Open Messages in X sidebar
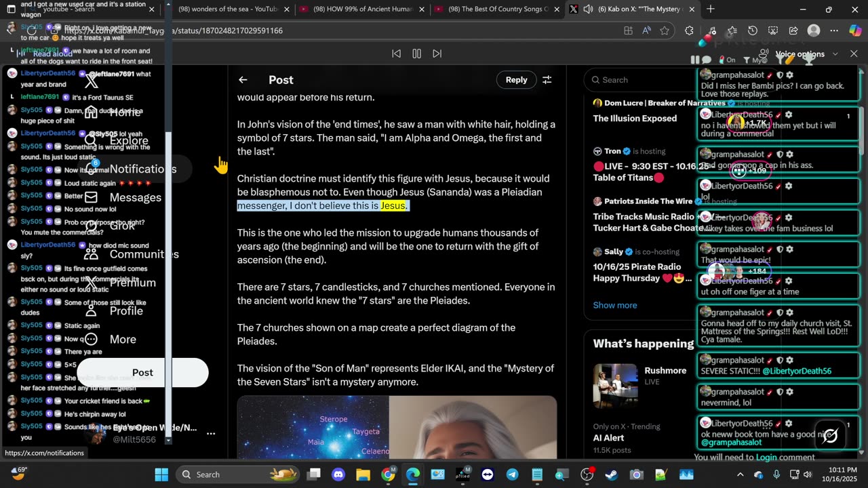 point(122,198)
